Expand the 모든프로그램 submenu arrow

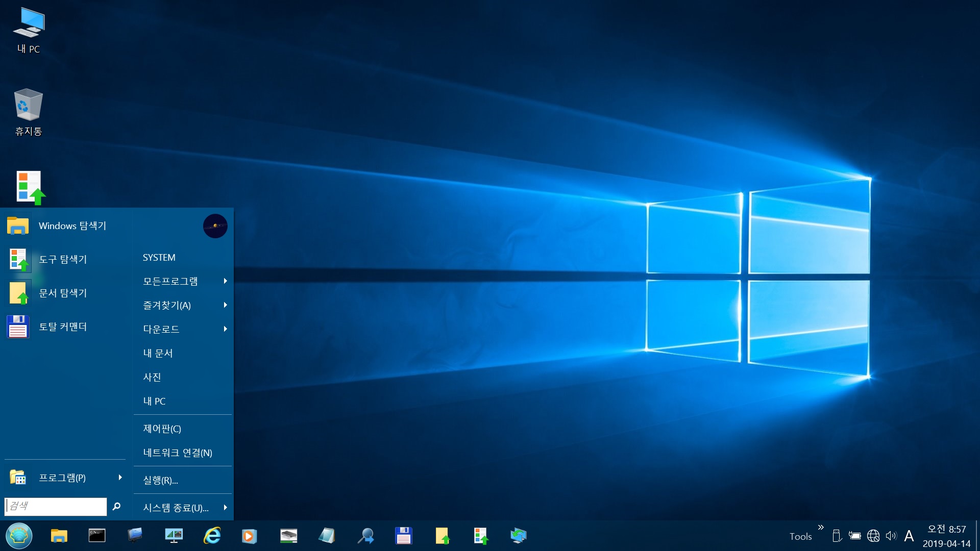coord(225,281)
